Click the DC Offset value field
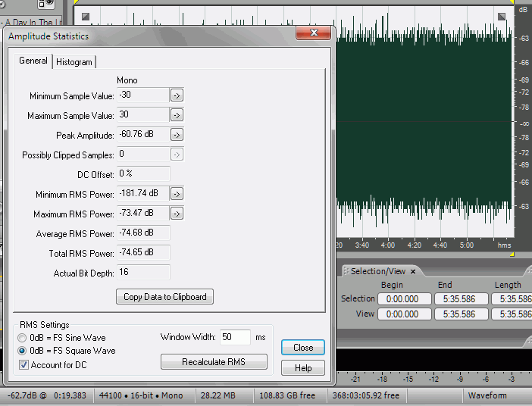This screenshot has height=406, width=532. [143, 173]
